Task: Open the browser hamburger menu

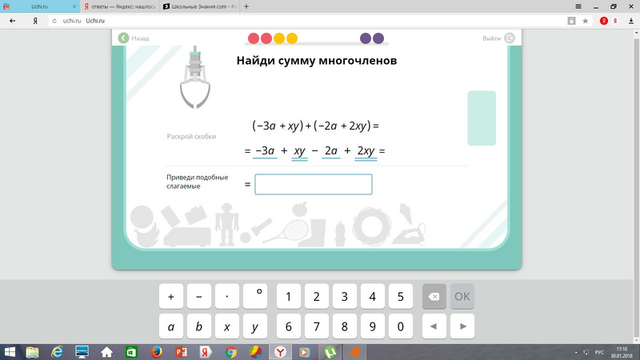Action: 578,7
